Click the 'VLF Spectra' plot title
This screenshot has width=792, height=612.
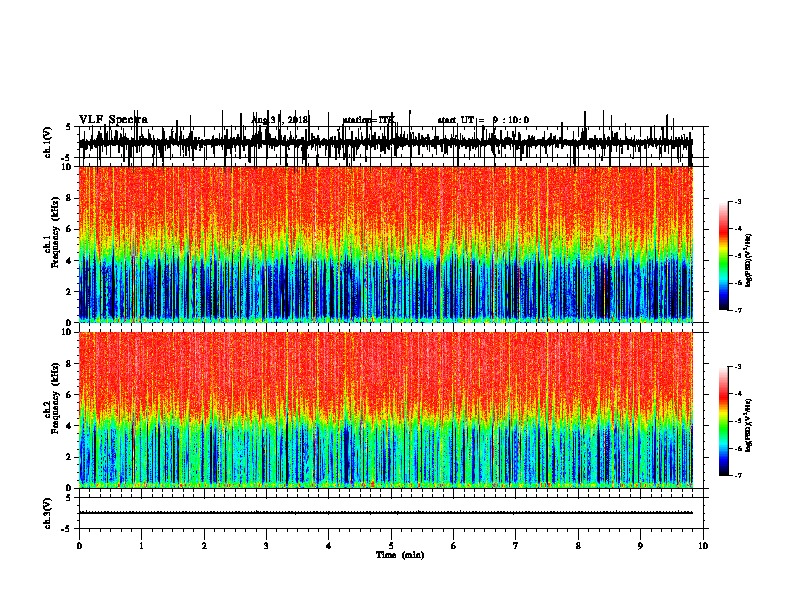(113, 120)
